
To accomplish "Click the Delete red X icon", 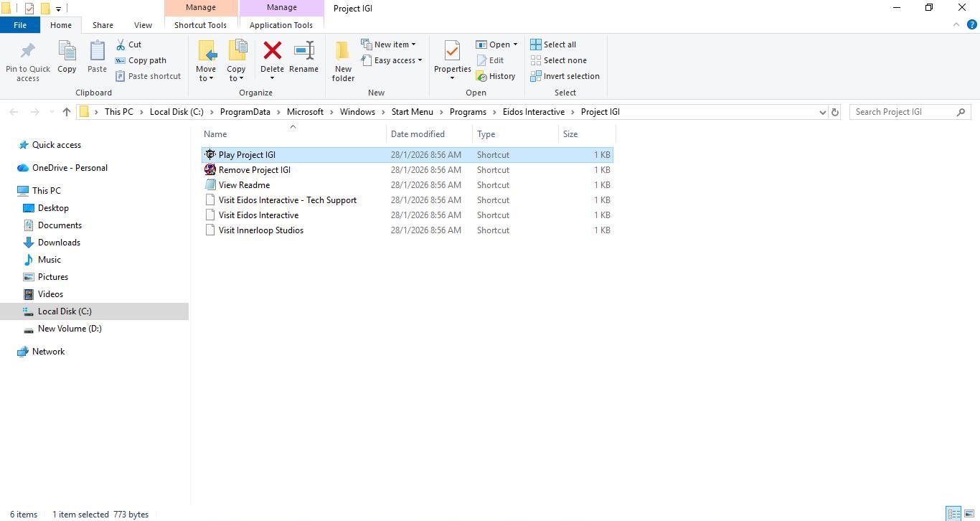I will [272, 52].
